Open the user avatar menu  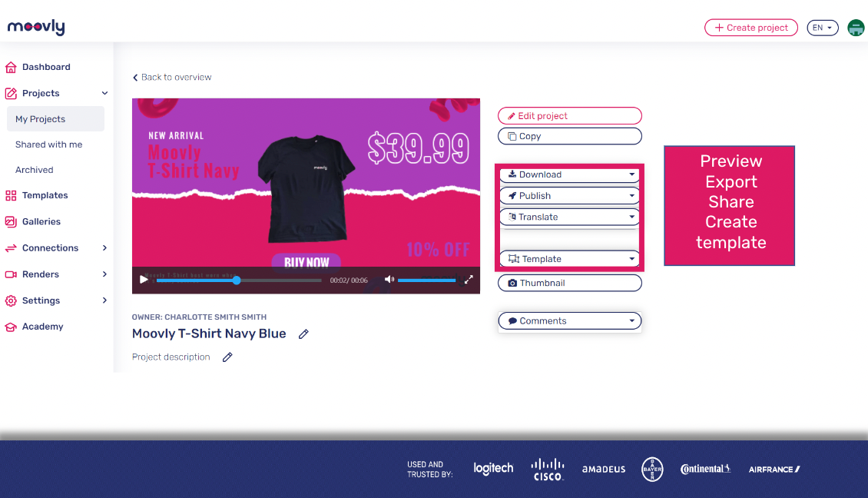[x=856, y=28]
